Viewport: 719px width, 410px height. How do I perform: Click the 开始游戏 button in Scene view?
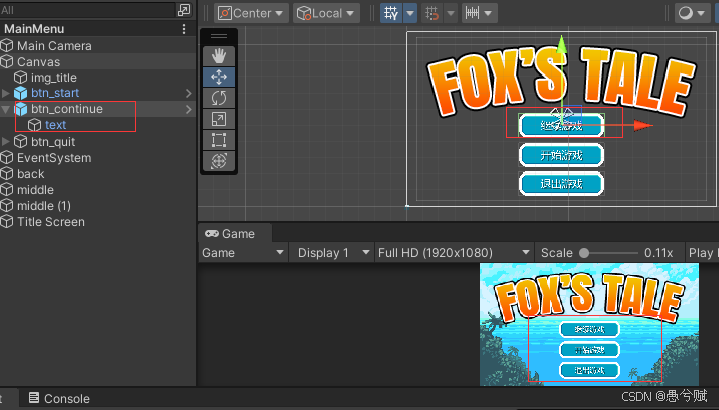click(x=561, y=155)
